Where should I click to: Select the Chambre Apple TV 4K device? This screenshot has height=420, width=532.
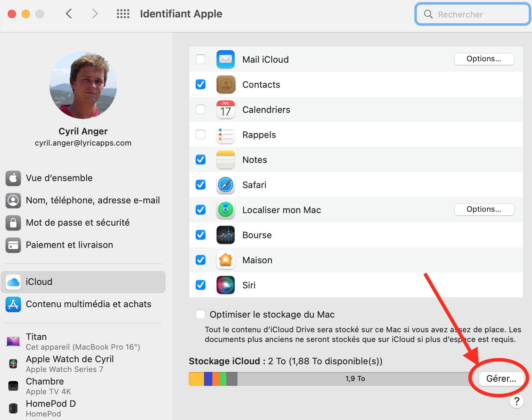pos(84,386)
